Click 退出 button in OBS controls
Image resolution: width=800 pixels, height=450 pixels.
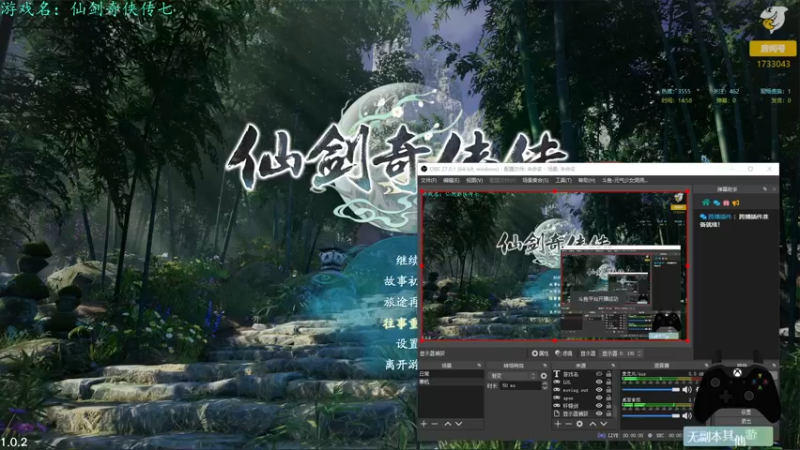tap(746, 421)
